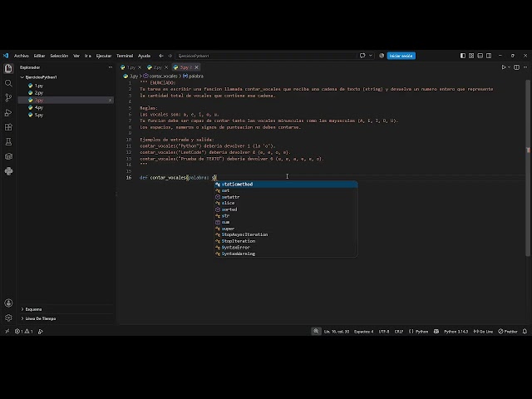Close the 3.py editor tab
Viewport: 532px width, 399px height.
pyautogui.click(x=196, y=67)
